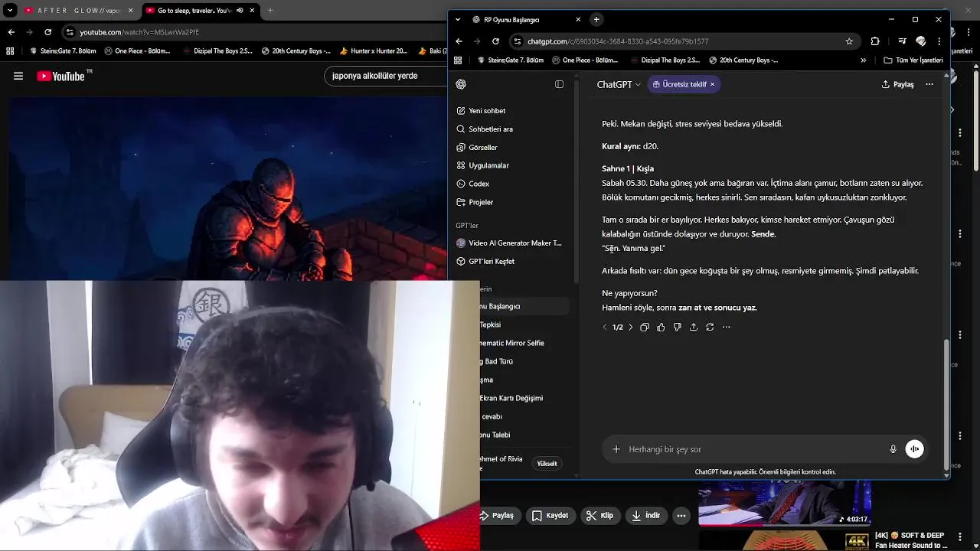Viewport: 980px width, 551px height.
Task: Regenerate the ChatGPT response
Action: [x=710, y=328]
